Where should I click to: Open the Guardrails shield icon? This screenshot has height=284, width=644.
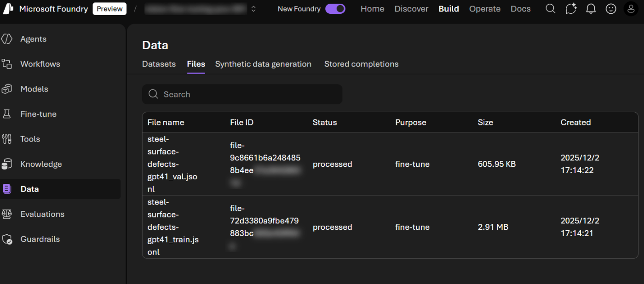[x=7, y=239]
